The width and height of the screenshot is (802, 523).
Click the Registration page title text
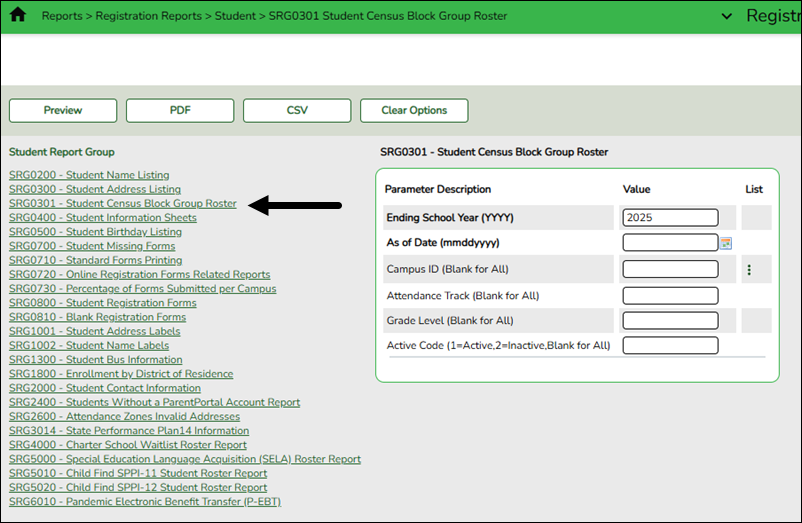coord(773,16)
